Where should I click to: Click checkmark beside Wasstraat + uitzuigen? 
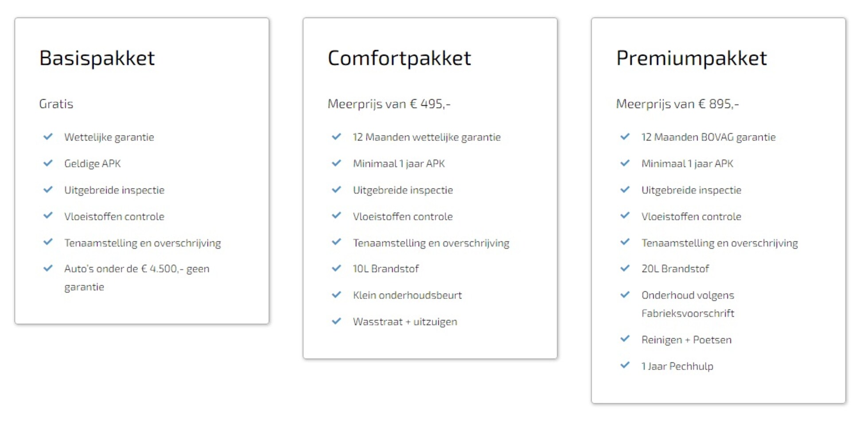[x=336, y=321]
